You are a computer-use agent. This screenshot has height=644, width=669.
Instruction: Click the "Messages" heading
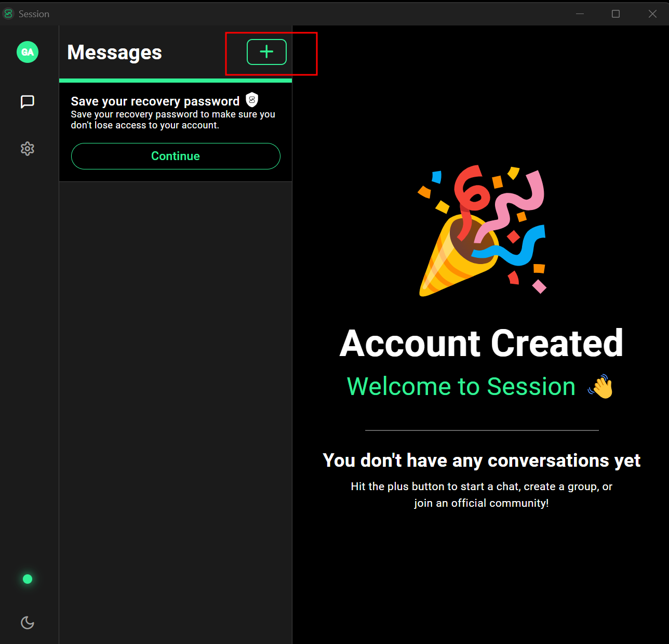[x=115, y=52]
